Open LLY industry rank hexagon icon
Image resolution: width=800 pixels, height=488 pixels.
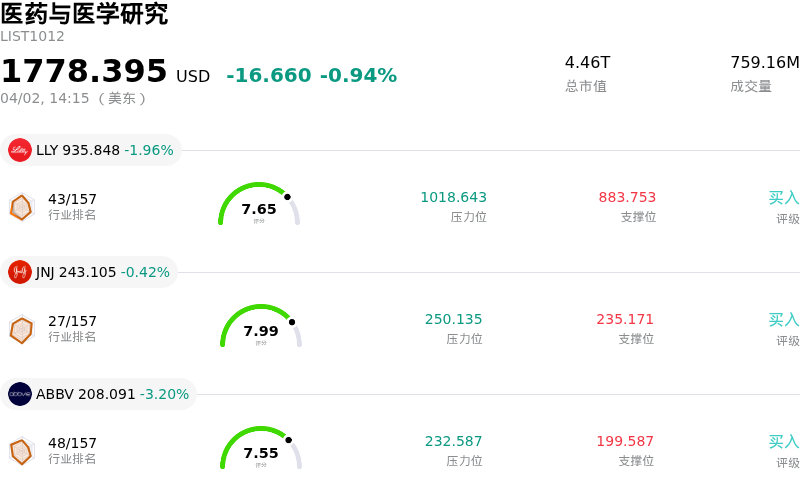tap(21, 207)
